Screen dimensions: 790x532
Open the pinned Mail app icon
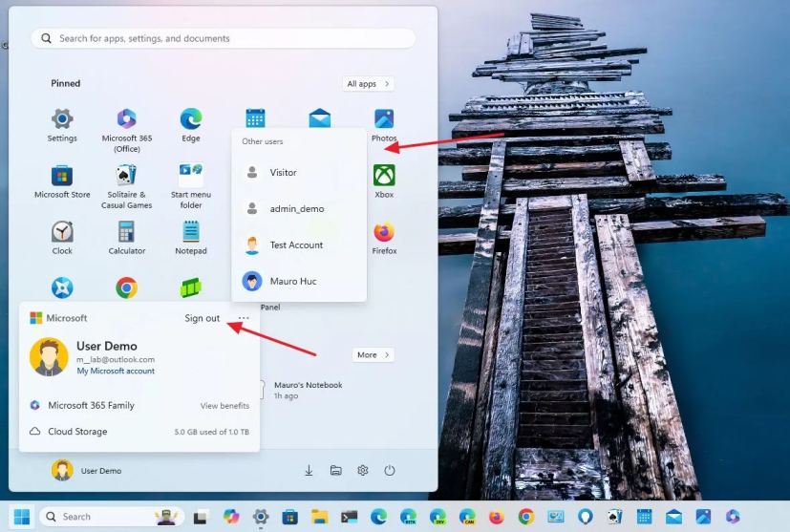click(x=320, y=118)
